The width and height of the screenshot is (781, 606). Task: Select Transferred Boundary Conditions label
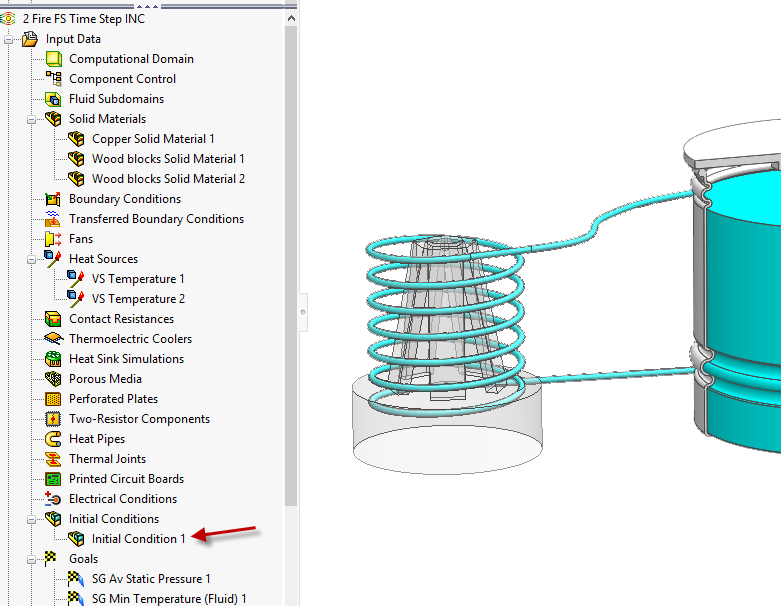coord(156,219)
